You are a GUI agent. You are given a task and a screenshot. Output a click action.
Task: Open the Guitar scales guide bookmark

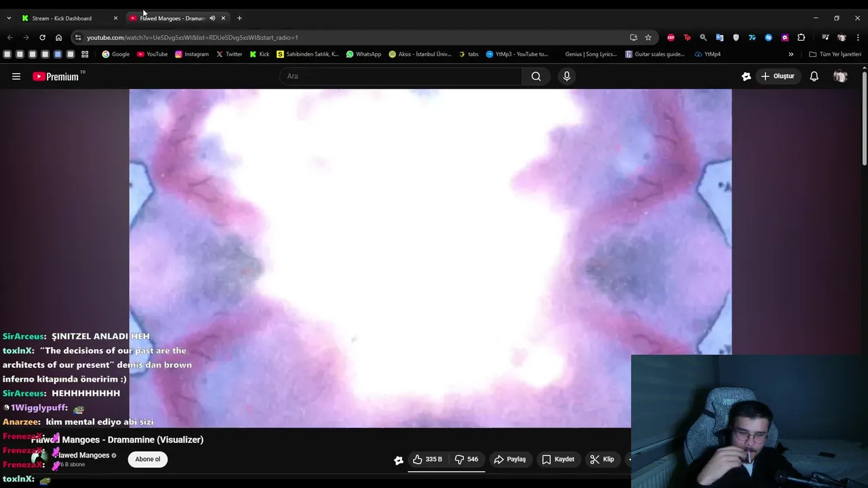[x=655, y=54]
